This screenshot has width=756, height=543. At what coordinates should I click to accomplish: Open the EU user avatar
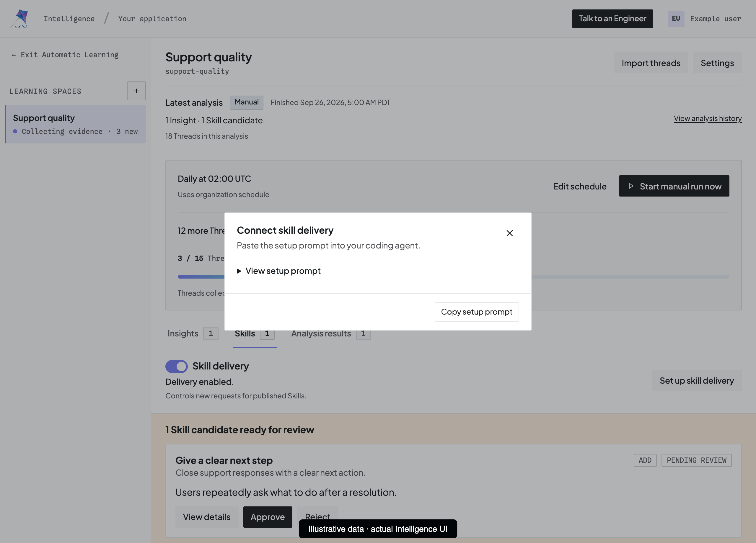tap(676, 19)
